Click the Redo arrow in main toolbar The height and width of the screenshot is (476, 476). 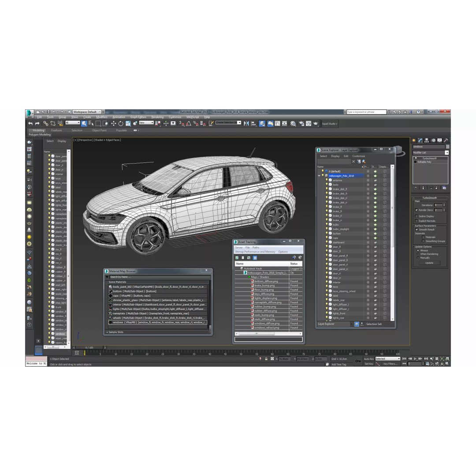click(37, 123)
